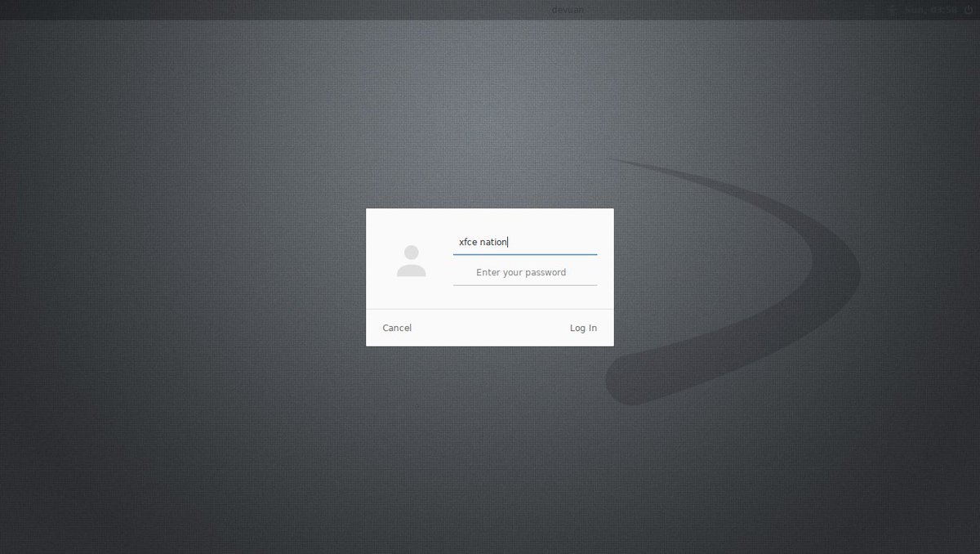Viewport: 980px width, 554px height.
Task: Click the username field containing 'xfce nation'
Action: tap(525, 242)
